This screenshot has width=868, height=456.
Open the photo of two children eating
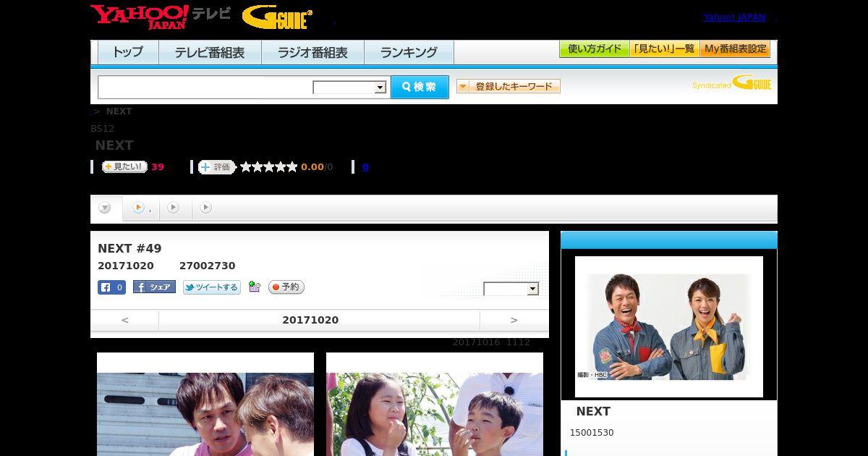(x=435, y=404)
